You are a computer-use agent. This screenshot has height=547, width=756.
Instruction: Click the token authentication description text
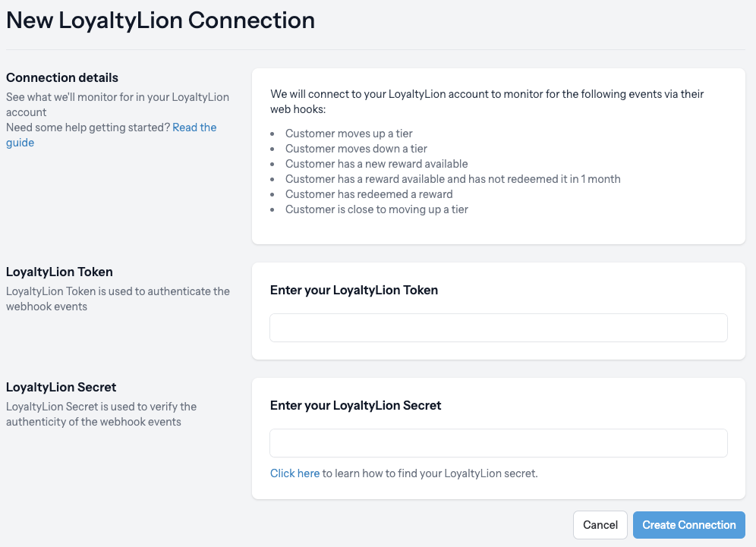118,299
